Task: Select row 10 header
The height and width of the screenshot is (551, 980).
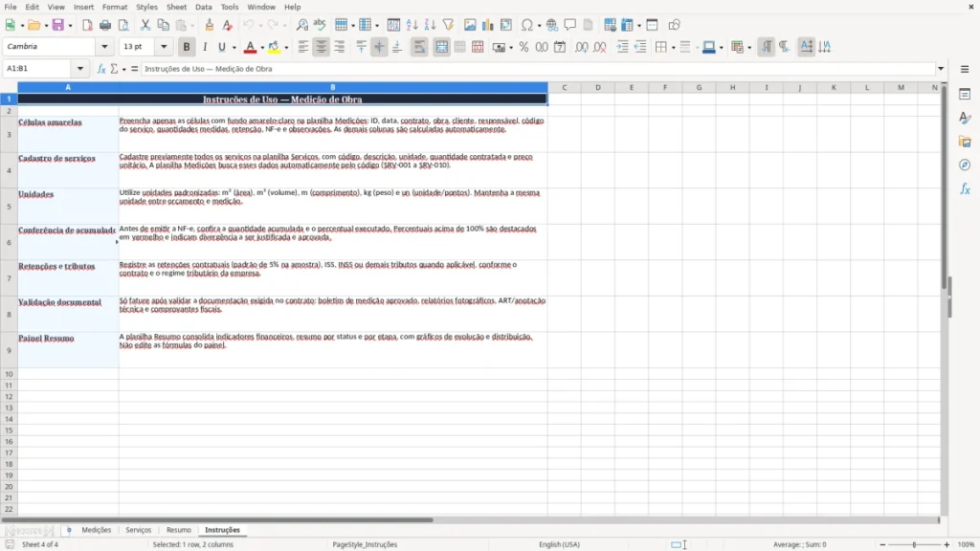Action: click(x=9, y=374)
